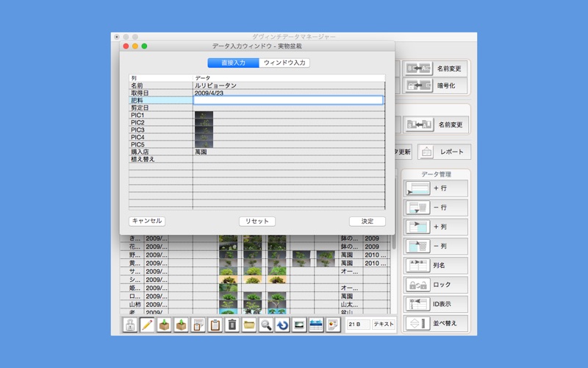Click the ID表示 button
This screenshot has height=368, width=588.
pos(436,304)
